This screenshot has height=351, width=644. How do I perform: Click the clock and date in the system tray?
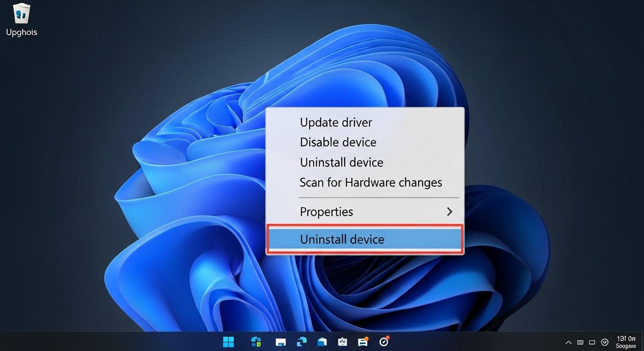tap(626, 342)
